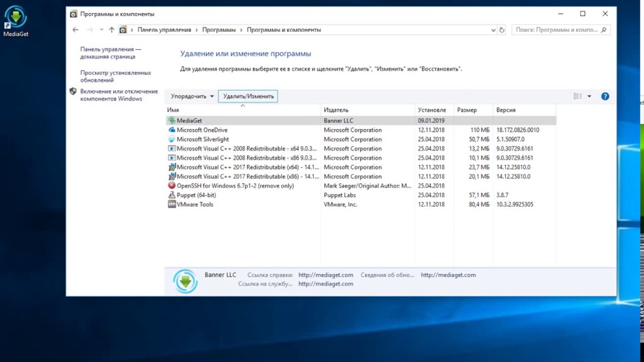Go back with the back arrow
644x362 pixels.
point(75,30)
